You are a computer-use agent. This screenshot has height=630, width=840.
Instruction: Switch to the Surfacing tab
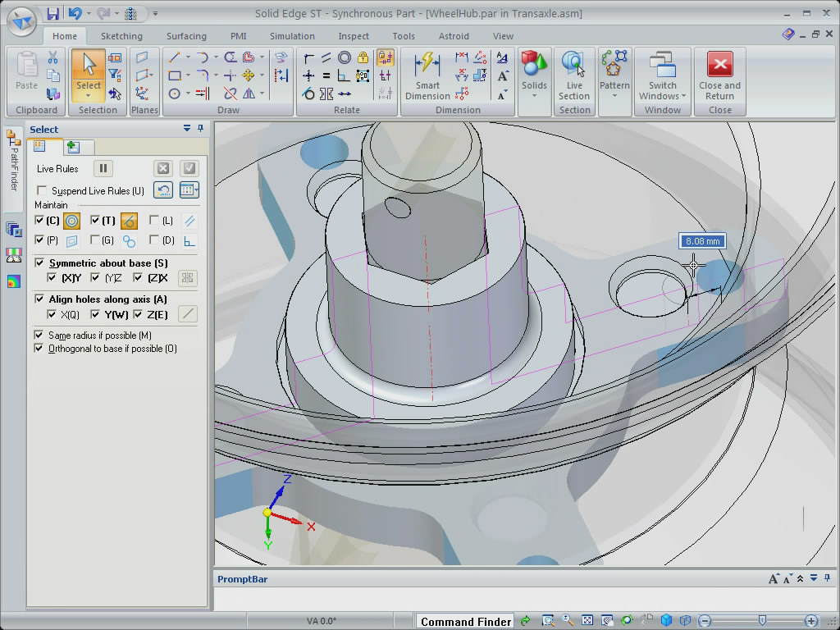coord(186,36)
